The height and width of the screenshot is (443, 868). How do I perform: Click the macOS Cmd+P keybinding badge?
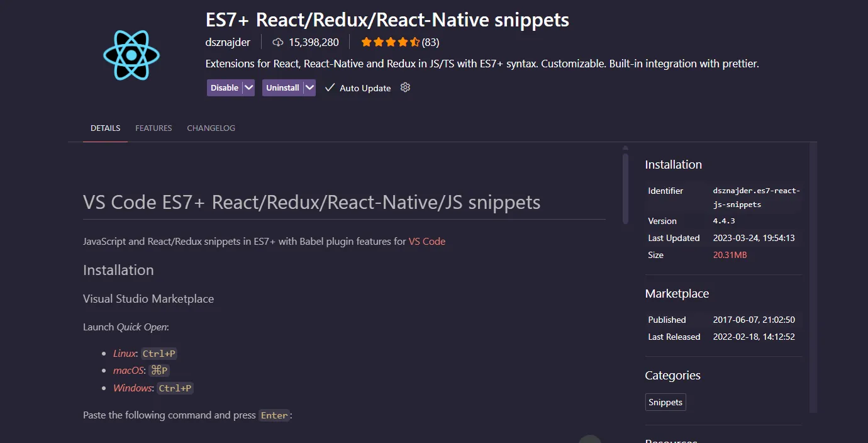159,371
